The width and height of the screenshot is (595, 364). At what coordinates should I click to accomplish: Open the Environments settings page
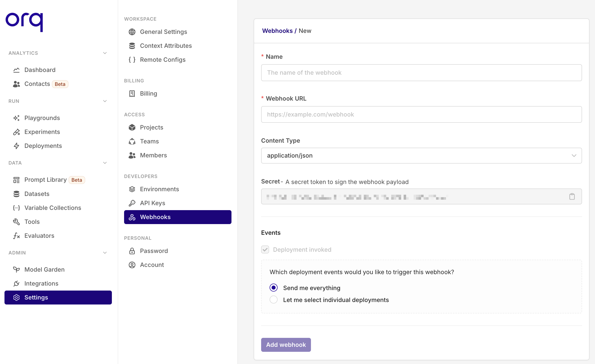159,189
